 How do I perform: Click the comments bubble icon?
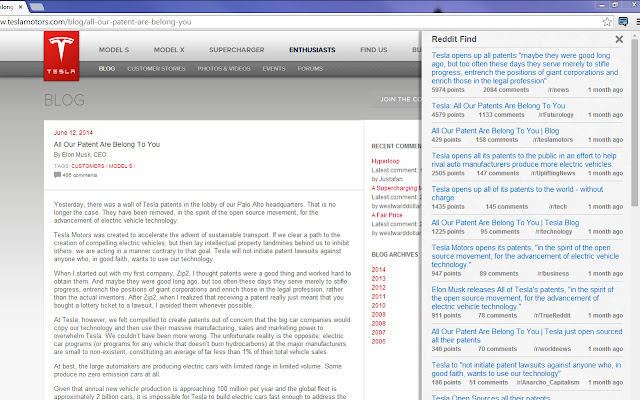click(x=57, y=175)
